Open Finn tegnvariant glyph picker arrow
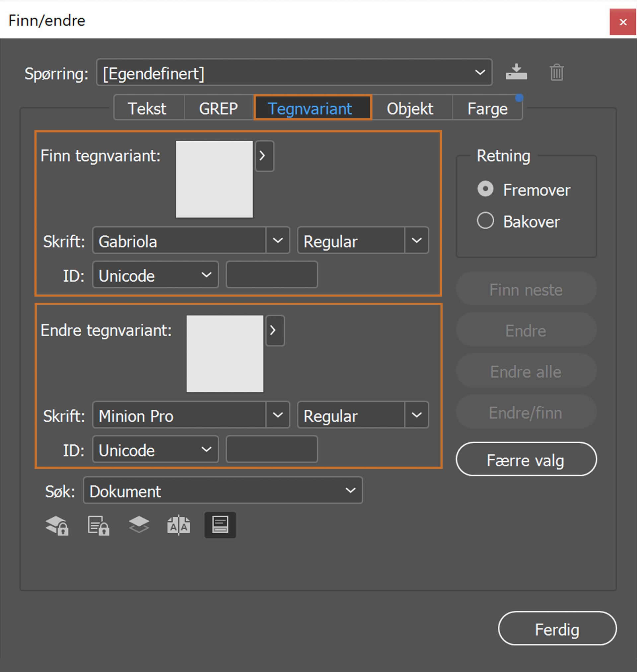 (264, 156)
